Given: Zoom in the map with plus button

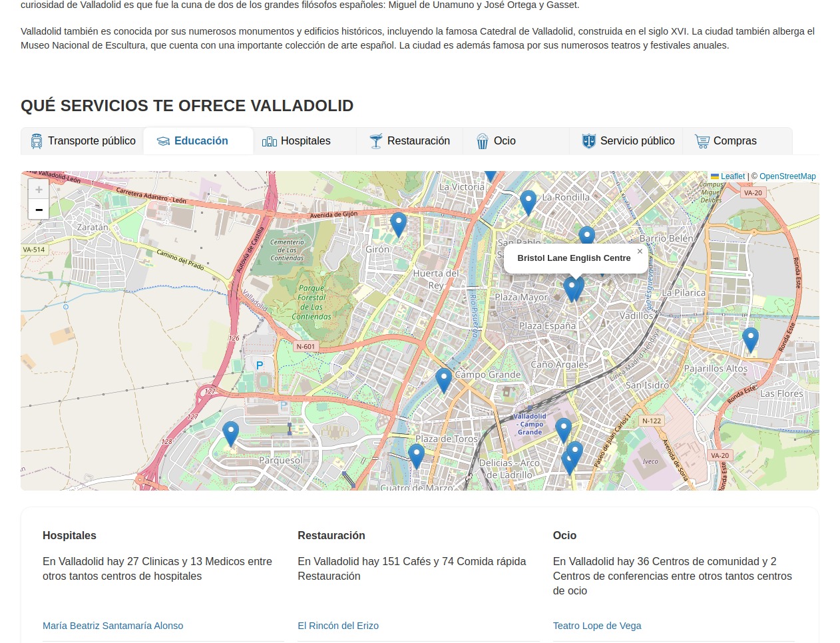Looking at the screenshot, I should point(39,190).
